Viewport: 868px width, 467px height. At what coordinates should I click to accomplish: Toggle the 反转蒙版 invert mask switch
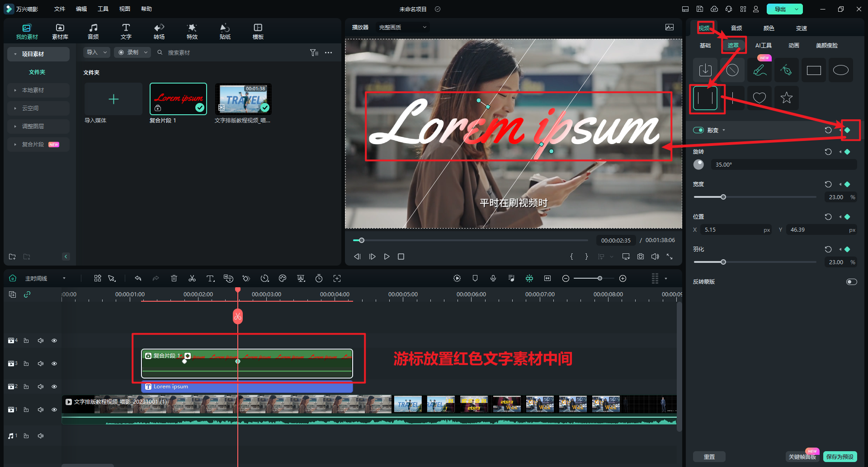[x=851, y=282]
